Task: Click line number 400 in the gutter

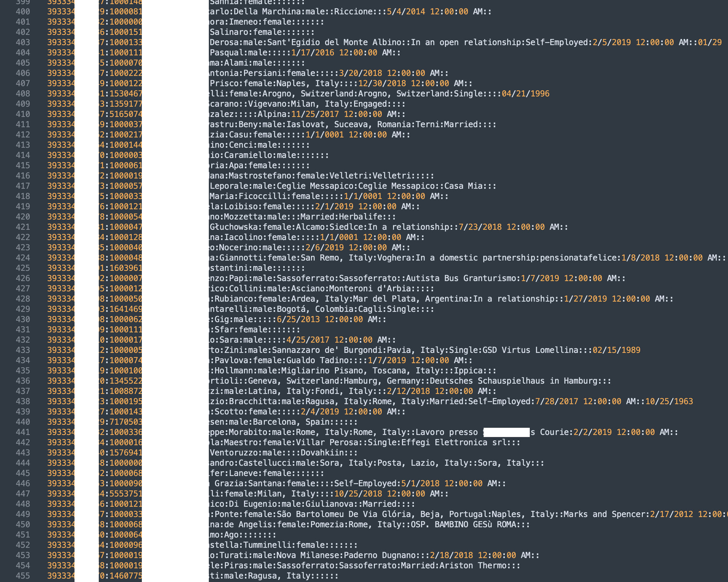Action: click(23, 12)
